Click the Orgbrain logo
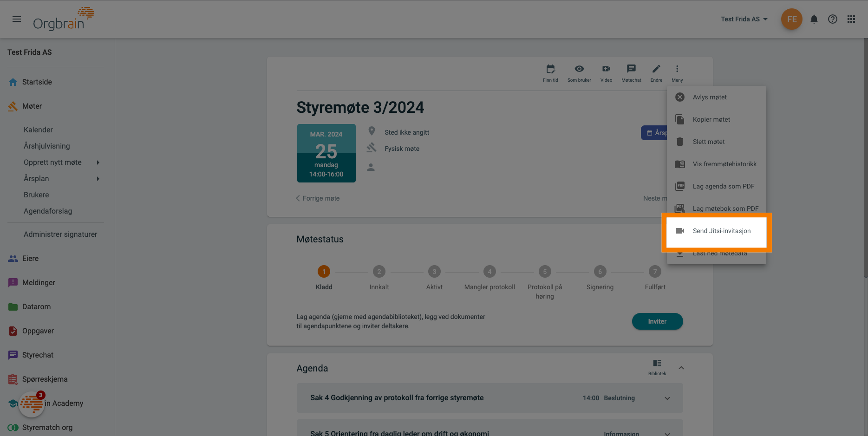Viewport: 868px width, 436px height. [64, 19]
